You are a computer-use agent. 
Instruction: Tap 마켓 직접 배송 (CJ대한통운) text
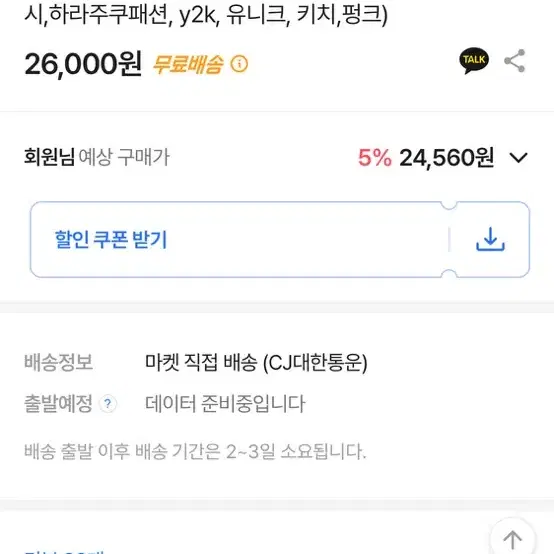pos(256,363)
